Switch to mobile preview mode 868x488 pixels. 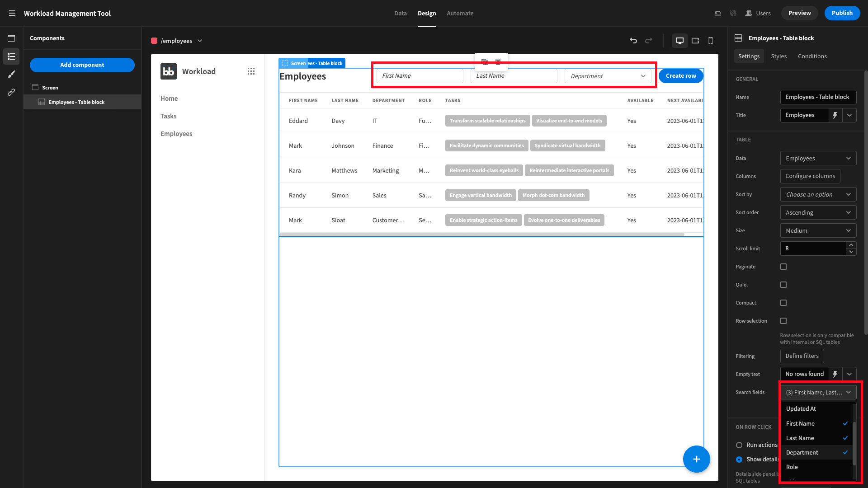711,41
